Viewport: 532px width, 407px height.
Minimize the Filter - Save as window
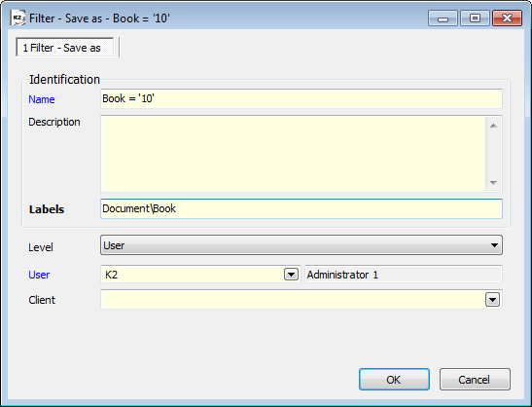point(443,18)
